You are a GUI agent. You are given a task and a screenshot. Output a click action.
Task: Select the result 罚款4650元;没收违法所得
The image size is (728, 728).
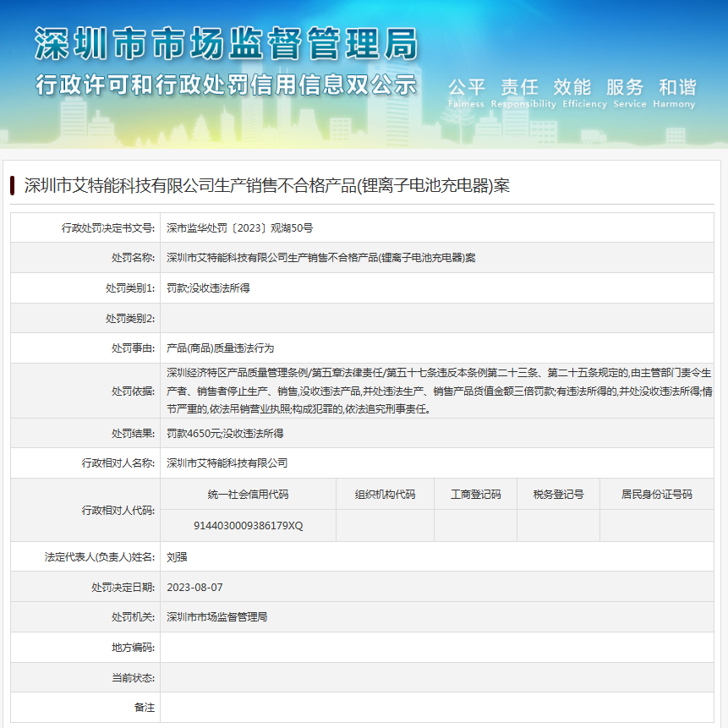(x=225, y=434)
